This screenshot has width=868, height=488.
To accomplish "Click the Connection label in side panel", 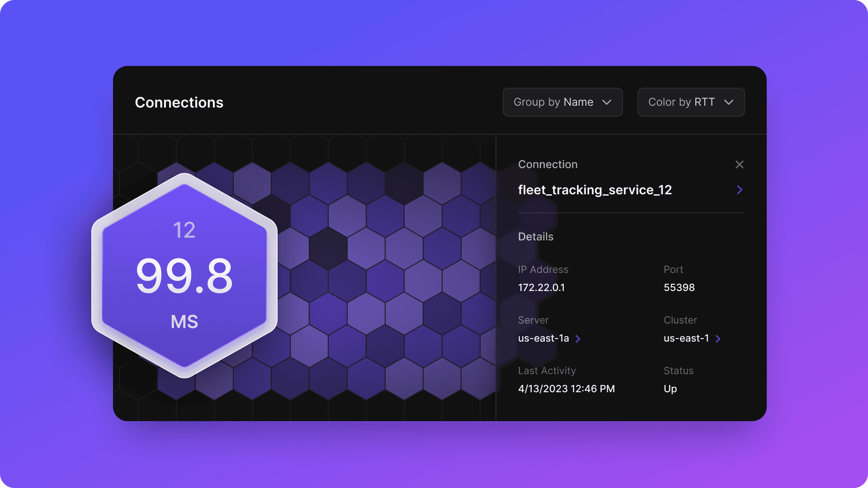I will click(x=547, y=164).
